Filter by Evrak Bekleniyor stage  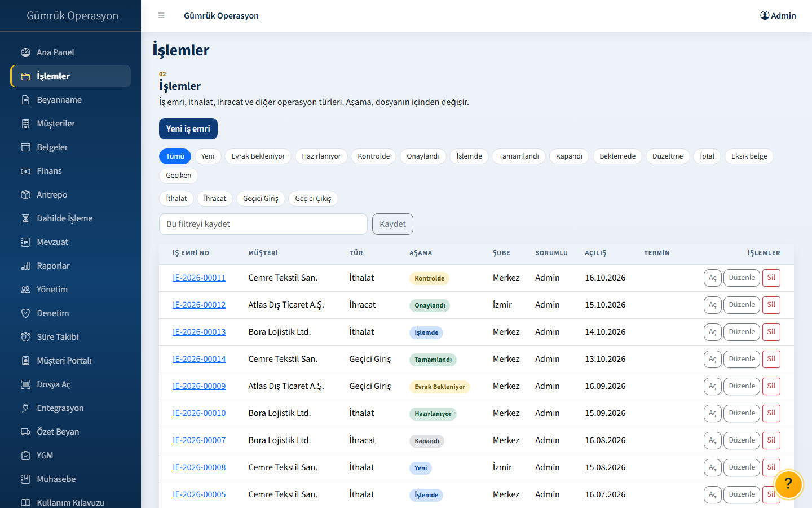(258, 156)
